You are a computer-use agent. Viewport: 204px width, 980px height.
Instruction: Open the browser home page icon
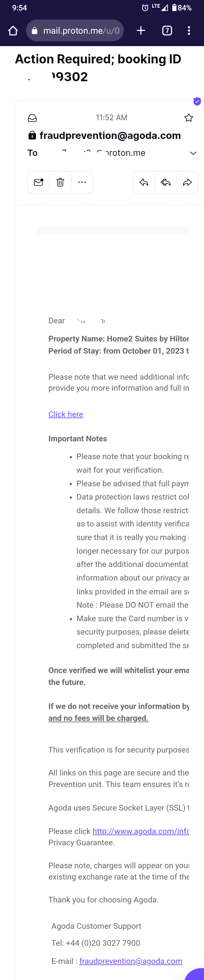pos(13,31)
